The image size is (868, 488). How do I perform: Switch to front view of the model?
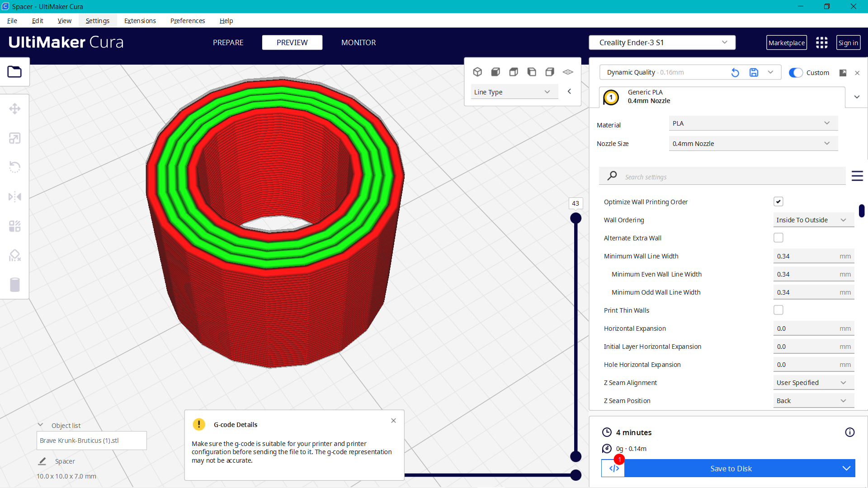(495, 71)
